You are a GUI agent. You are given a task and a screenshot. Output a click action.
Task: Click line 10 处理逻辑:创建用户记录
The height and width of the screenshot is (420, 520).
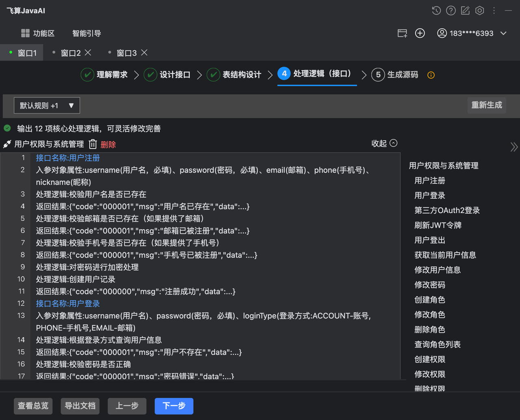(x=76, y=279)
